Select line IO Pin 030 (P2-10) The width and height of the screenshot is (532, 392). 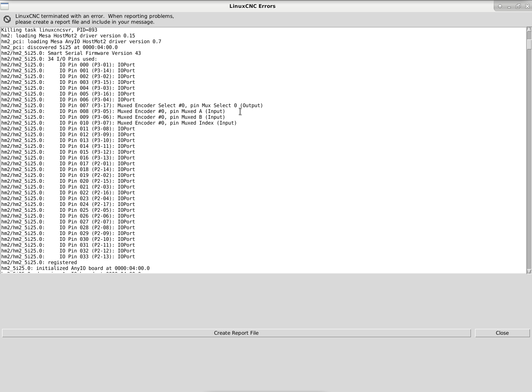pos(68,239)
